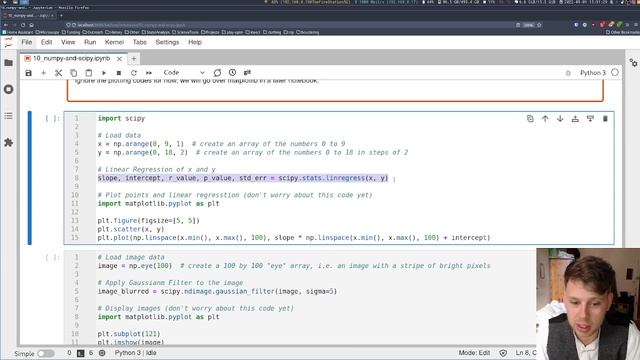Open the Run menu
The width and height of the screenshot is (640, 360).
click(x=90, y=42)
